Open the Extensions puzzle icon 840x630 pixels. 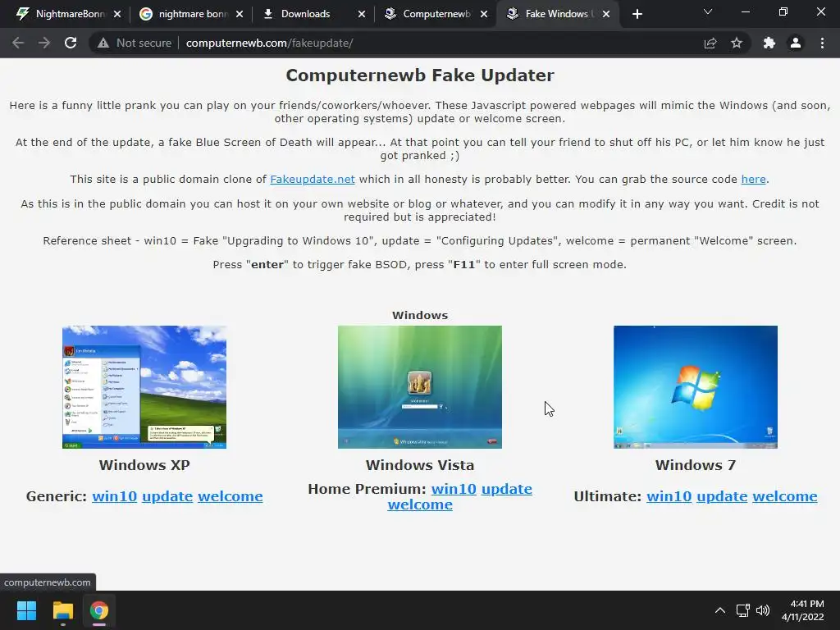pyautogui.click(x=769, y=43)
